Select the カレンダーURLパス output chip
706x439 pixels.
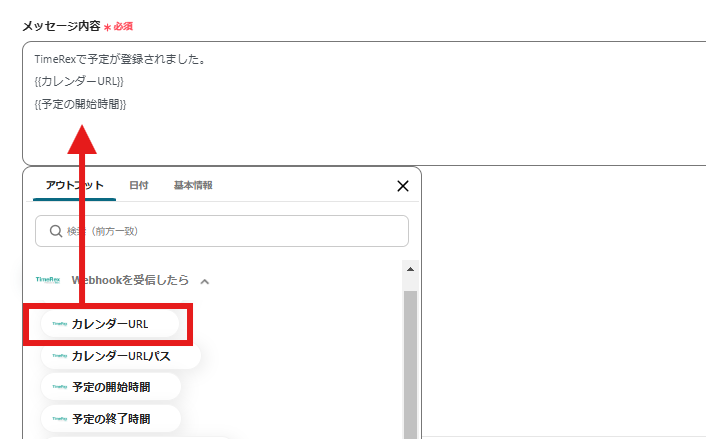[121, 356]
